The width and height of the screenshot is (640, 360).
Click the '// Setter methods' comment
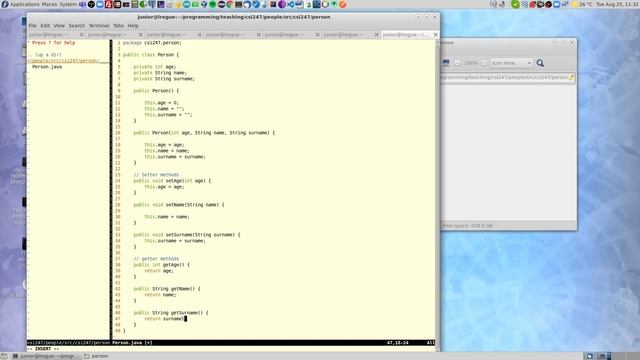click(156, 175)
